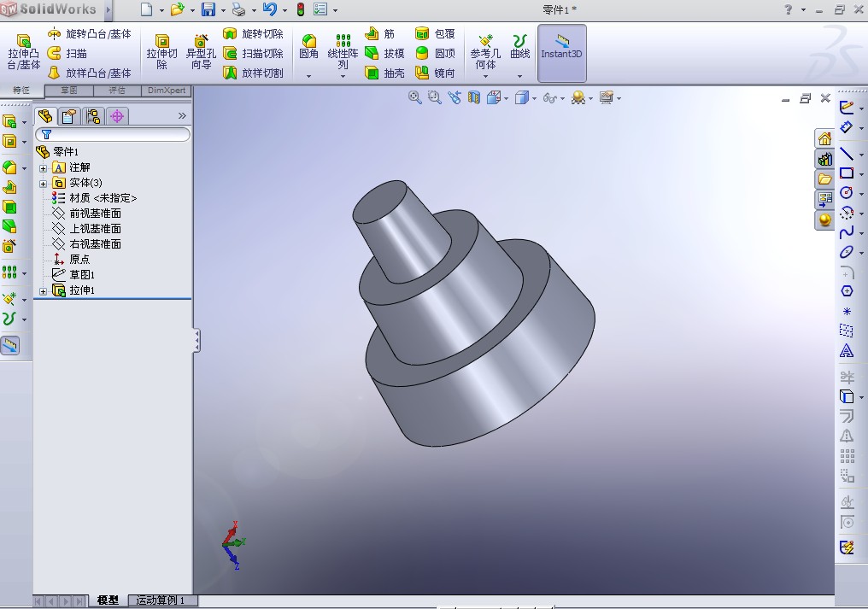The width and height of the screenshot is (868, 609).
Task: Click the Zoom to Area icon
Action: pyautogui.click(x=434, y=97)
